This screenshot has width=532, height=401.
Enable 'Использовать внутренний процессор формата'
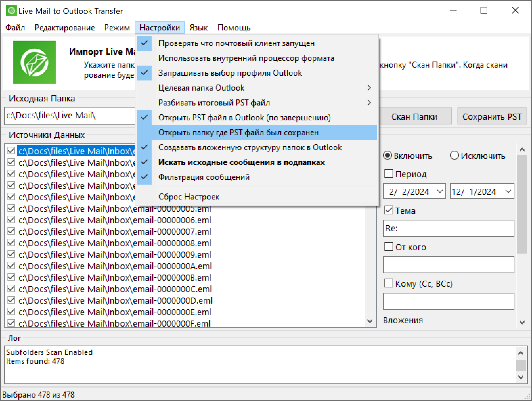(257, 58)
